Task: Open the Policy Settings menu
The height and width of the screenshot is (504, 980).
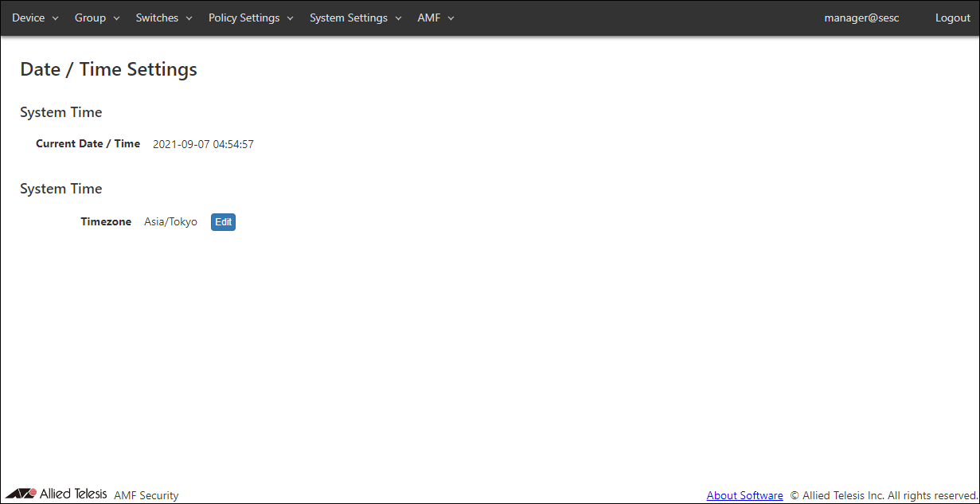Action: (244, 18)
